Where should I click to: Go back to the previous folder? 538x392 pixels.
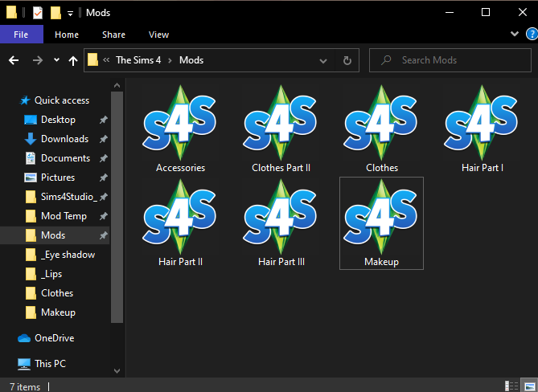tap(14, 61)
